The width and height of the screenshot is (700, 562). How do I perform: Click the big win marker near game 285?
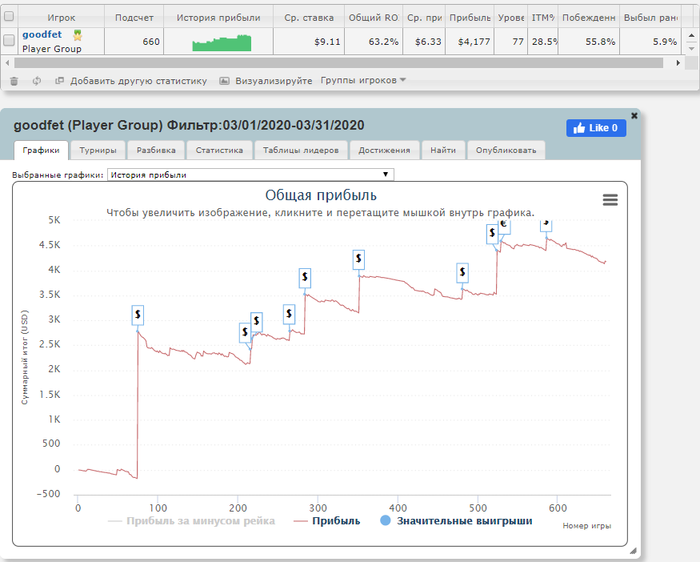[x=304, y=278]
